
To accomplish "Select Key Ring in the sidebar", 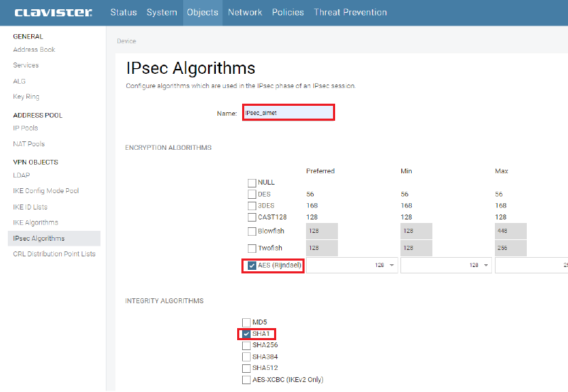I will (x=26, y=97).
